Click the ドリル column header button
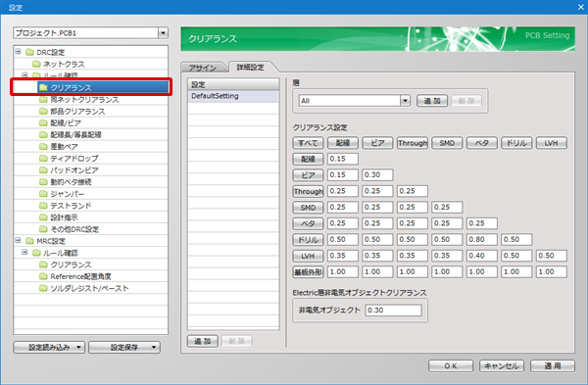Viewport: 588px width, 385px height. click(516, 143)
